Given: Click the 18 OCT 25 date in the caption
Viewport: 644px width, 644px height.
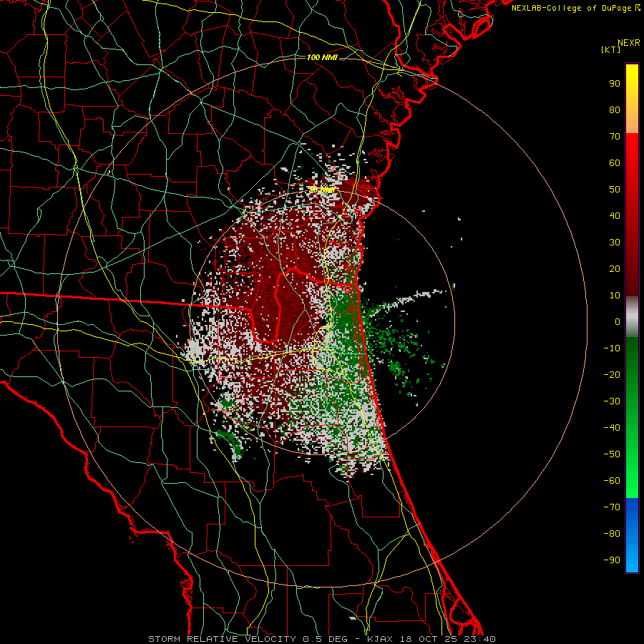Looking at the screenshot, I should 431,639.
